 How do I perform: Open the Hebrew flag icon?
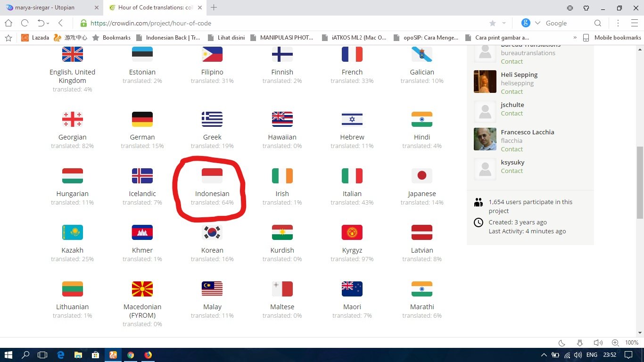click(x=352, y=119)
